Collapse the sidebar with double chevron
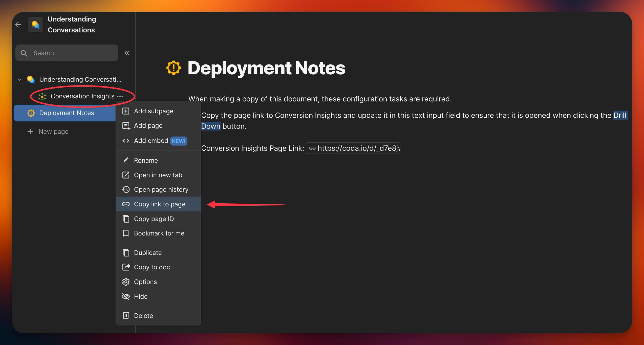Viewport: 644px width, 345px height. pos(127,53)
